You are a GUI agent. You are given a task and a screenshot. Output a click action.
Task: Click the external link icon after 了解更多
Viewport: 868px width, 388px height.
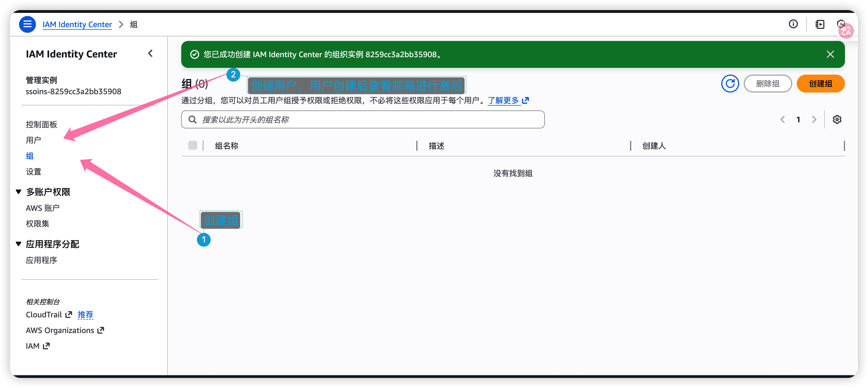tap(525, 100)
